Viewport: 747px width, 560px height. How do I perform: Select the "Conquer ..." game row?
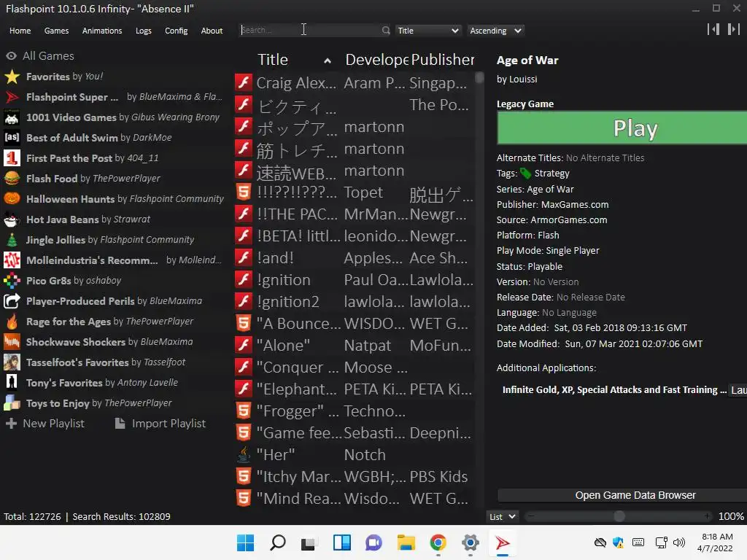click(x=355, y=367)
